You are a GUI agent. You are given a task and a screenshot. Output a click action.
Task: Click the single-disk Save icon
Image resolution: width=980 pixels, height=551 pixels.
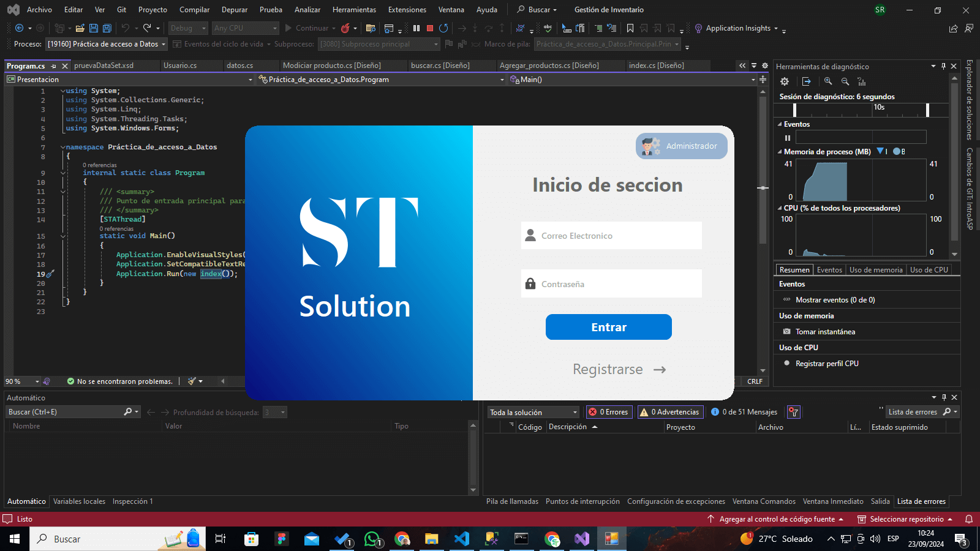[x=94, y=28]
